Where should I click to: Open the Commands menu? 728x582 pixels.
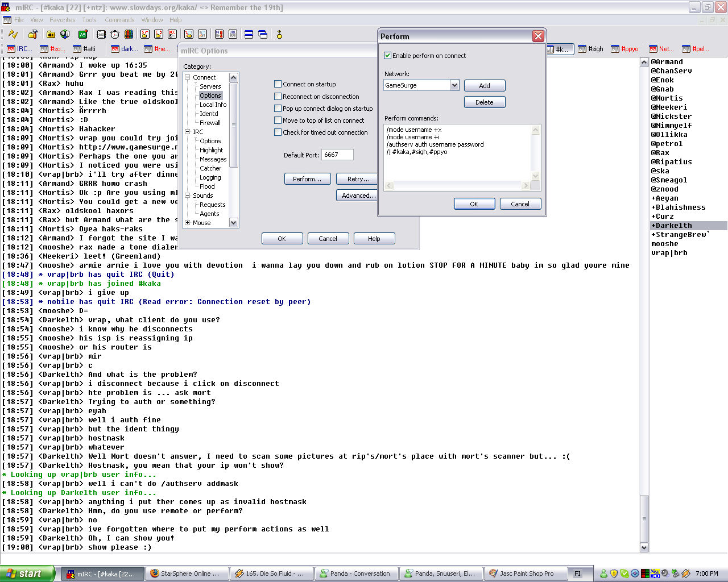click(119, 20)
